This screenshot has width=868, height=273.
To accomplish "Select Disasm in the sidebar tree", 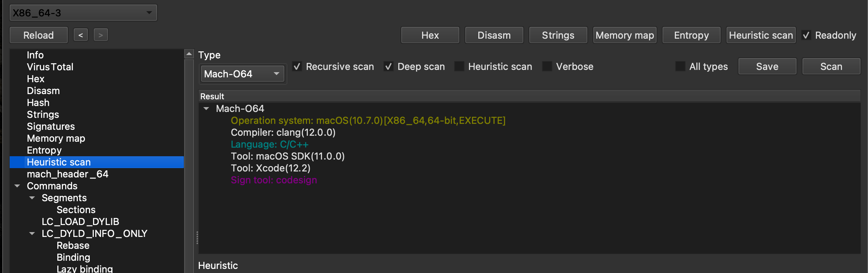I will (x=43, y=91).
